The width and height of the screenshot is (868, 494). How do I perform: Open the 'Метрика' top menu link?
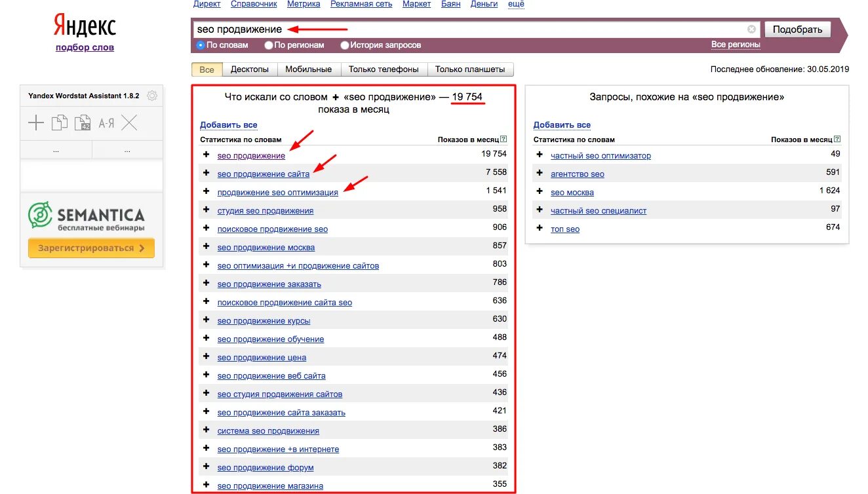(x=304, y=4)
